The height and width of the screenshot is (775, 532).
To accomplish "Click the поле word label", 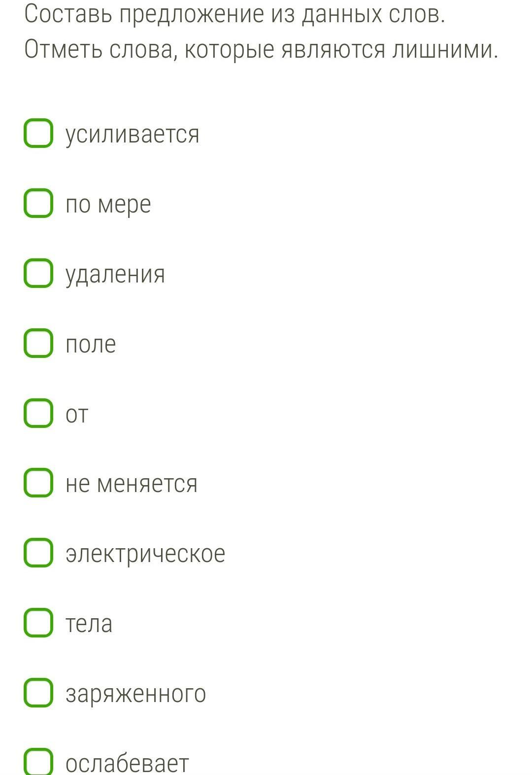I will click(91, 344).
